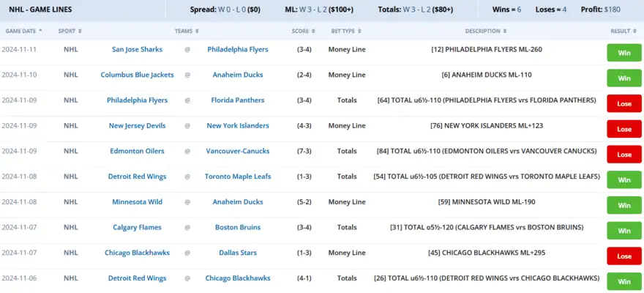Select description [64] TOTAL u6½-110 Flyers Panthers
Image resolution: width=644 pixels, height=293 pixels.
[x=486, y=100]
